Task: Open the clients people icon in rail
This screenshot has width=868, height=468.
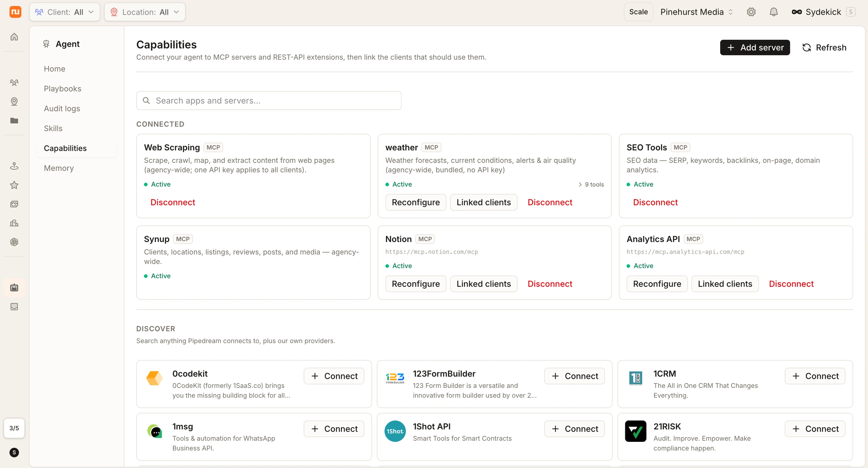Action: pyautogui.click(x=14, y=82)
